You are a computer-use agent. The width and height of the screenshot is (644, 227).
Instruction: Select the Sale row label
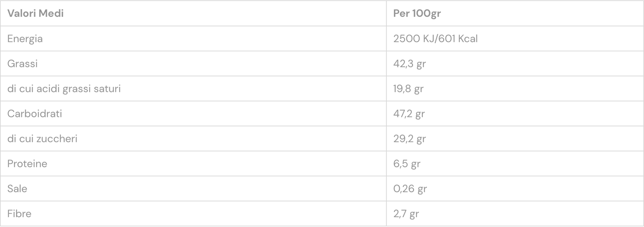(x=17, y=189)
